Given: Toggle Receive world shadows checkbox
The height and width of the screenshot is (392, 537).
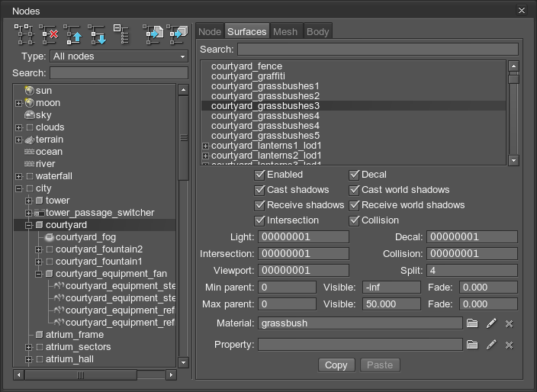Looking at the screenshot, I should (354, 205).
